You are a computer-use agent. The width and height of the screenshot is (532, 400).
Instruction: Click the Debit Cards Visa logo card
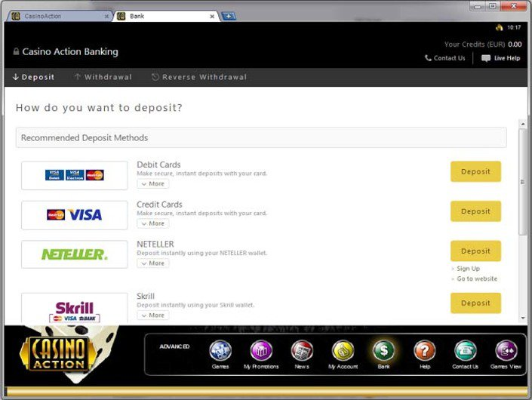pos(74,175)
